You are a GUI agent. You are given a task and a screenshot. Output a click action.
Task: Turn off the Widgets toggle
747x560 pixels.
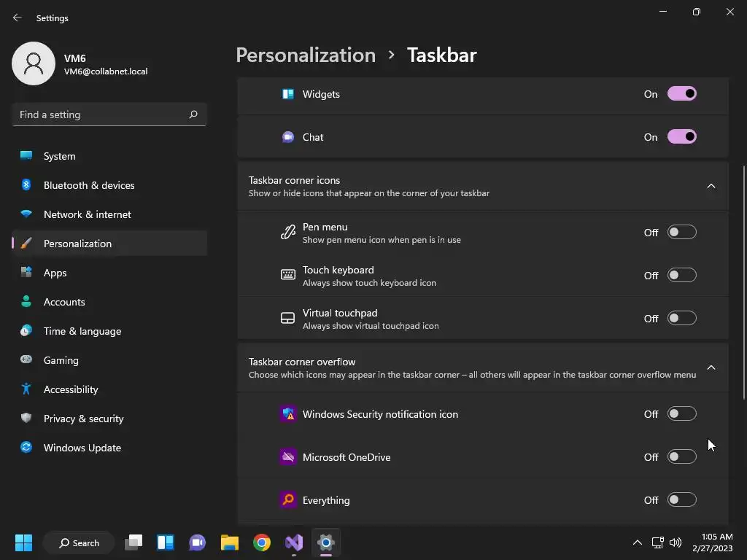(x=682, y=94)
